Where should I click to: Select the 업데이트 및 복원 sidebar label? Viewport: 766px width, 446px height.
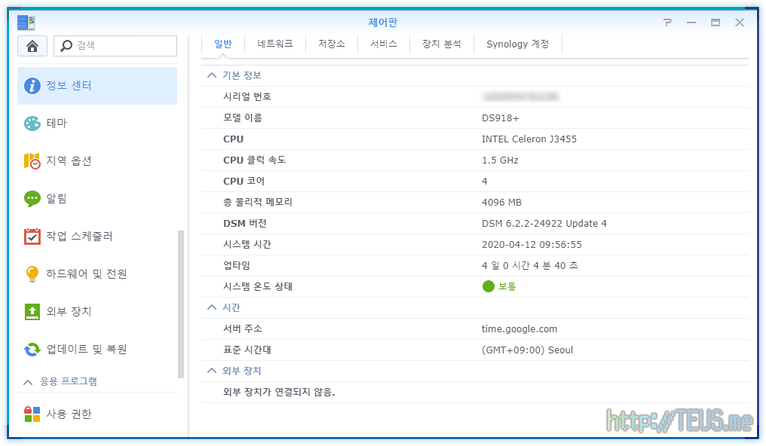pyautogui.click(x=86, y=349)
